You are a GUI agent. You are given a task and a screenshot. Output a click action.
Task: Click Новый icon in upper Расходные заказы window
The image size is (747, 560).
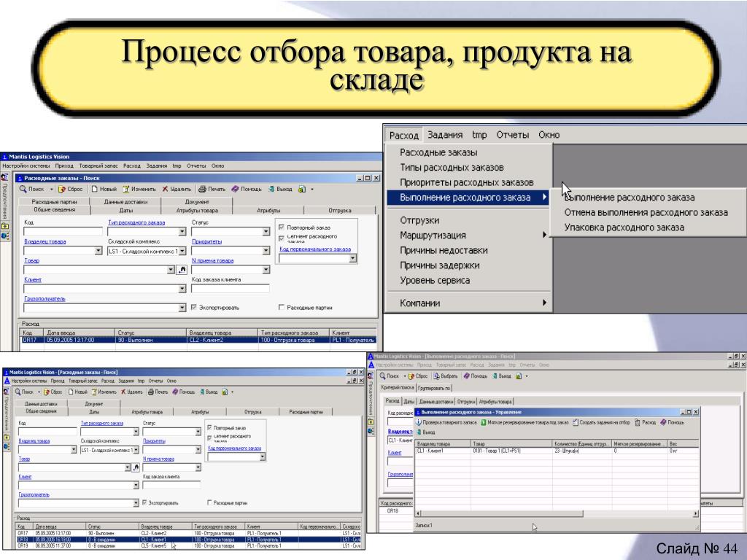95,189
